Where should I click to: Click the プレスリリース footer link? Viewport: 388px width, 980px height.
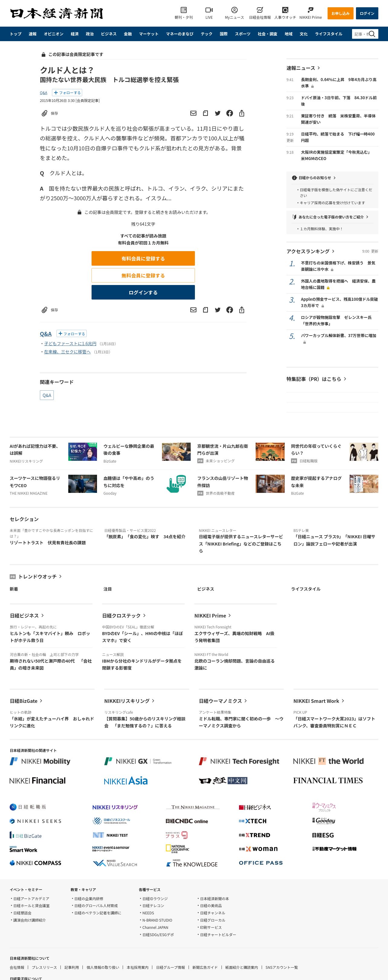click(44, 968)
